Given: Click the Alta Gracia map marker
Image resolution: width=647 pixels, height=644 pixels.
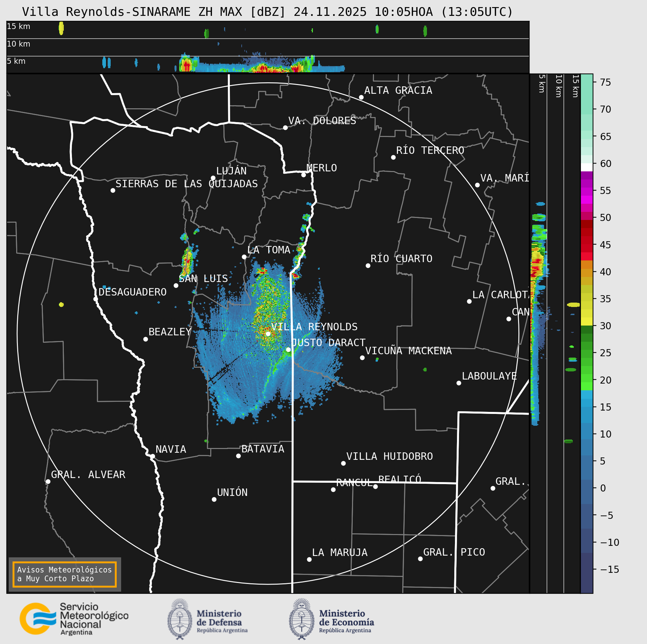Looking at the screenshot, I should (361, 97).
